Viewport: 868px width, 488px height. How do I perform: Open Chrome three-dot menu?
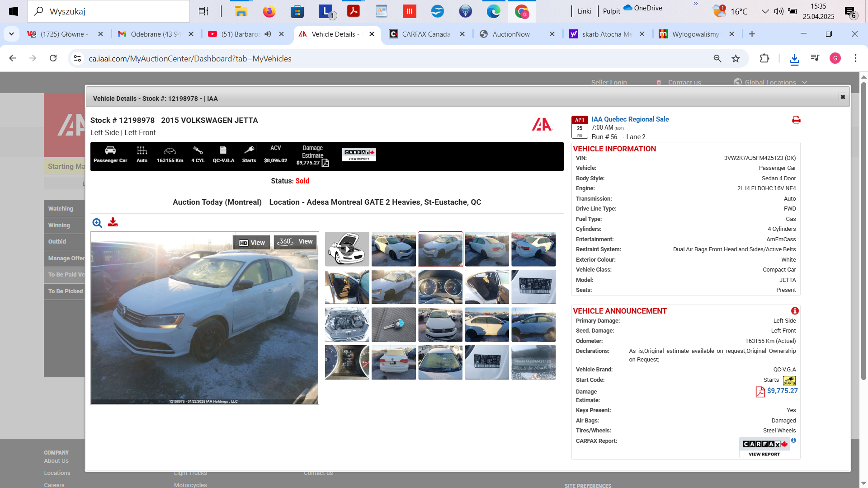(x=855, y=58)
